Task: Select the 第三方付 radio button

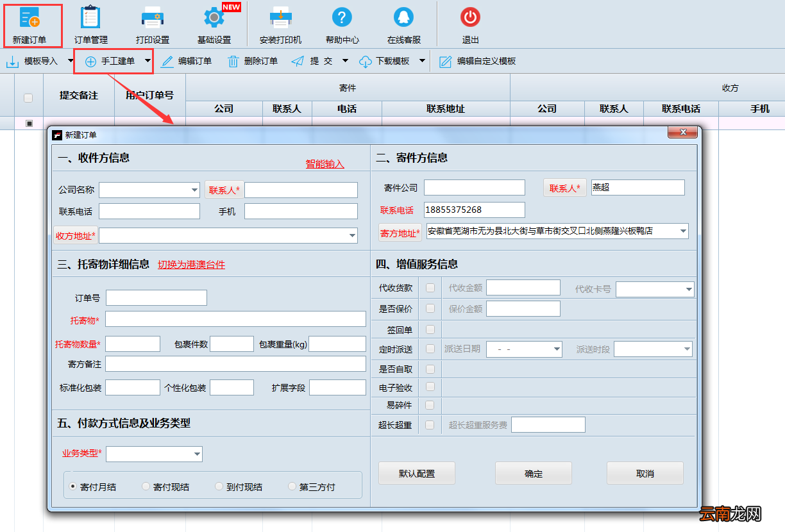Action: point(292,486)
